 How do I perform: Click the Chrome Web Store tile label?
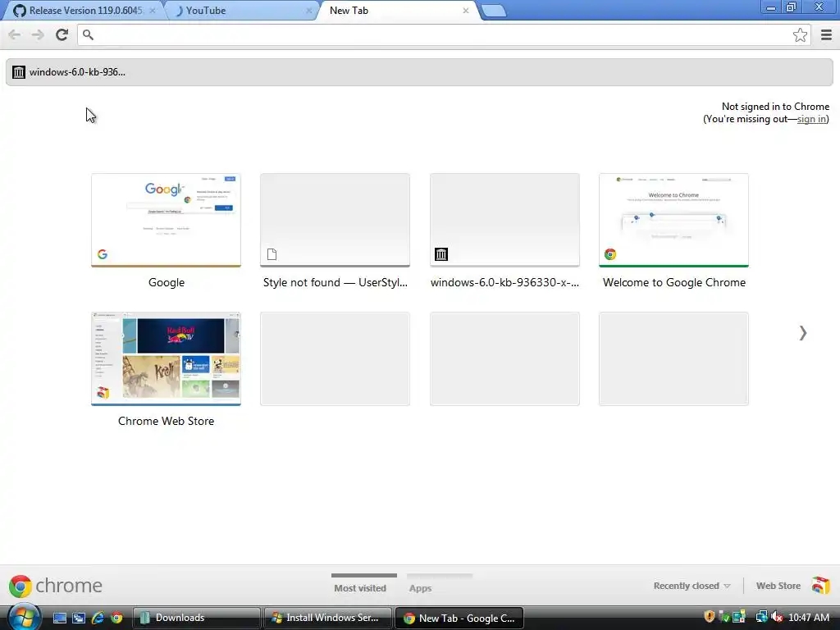[x=166, y=421]
